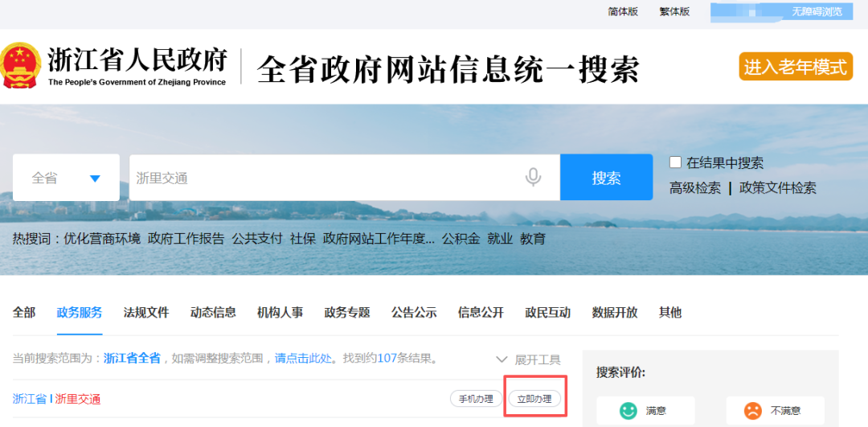This screenshot has height=427, width=868.
Task: Click the 全省政府网站信息统一搜索 page title
Action: click(448, 69)
